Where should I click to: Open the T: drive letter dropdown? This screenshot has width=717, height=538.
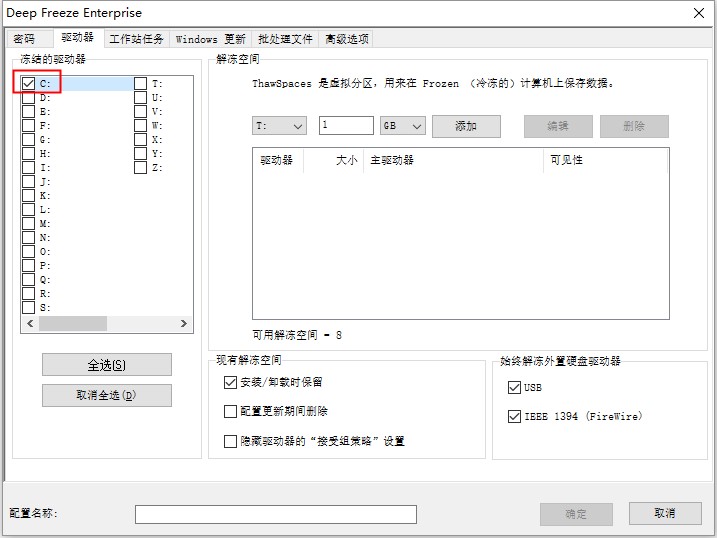pos(279,126)
